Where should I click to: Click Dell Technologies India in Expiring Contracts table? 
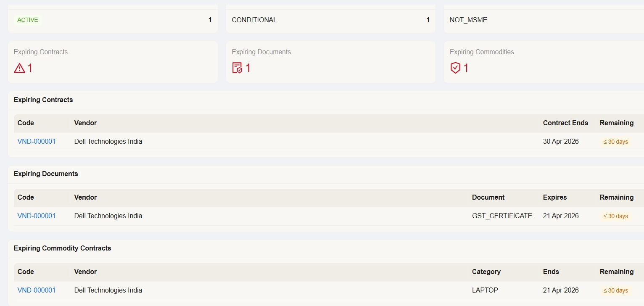108,142
